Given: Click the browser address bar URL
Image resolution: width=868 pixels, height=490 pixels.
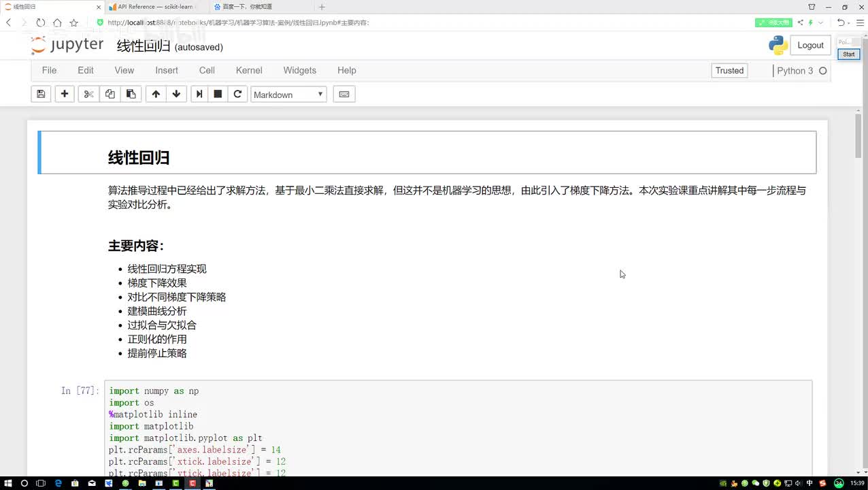Looking at the screenshot, I should pyautogui.click(x=238, y=22).
